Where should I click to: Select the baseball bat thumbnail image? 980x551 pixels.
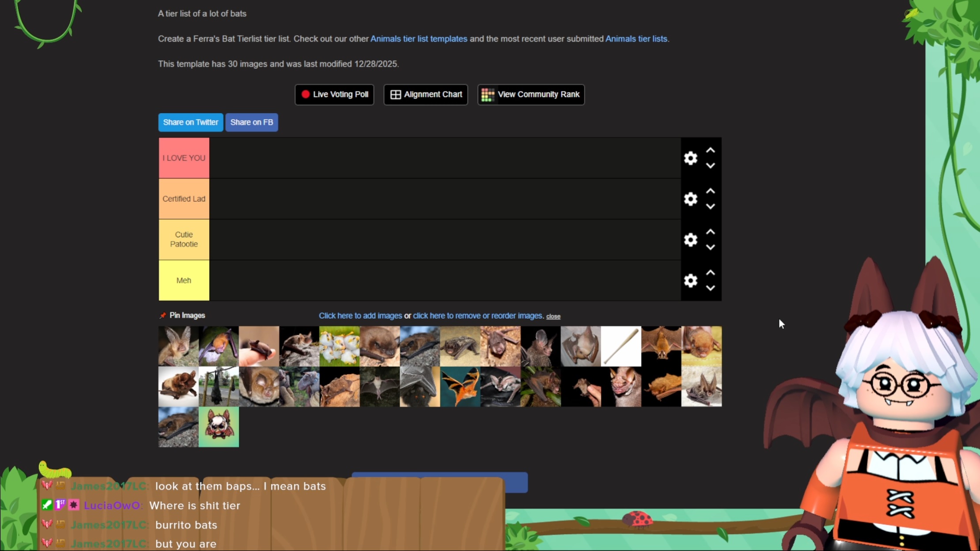click(x=621, y=346)
